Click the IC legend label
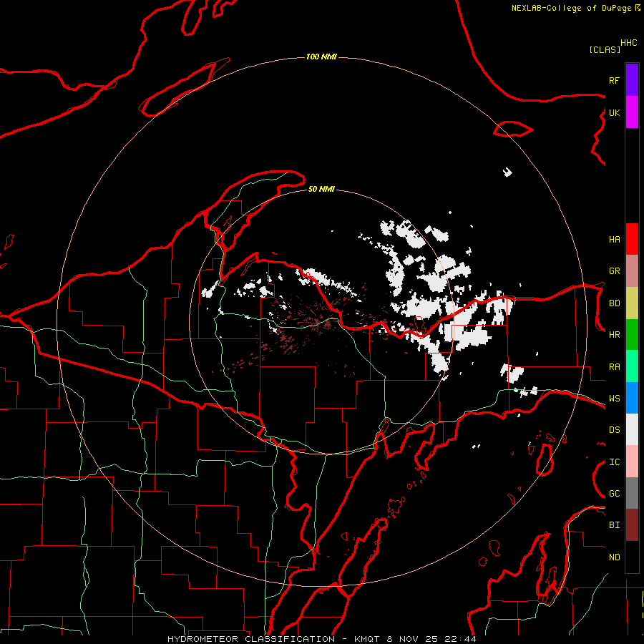Image resolution: width=644 pixels, height=644 pixels. (x=614, y=462)
